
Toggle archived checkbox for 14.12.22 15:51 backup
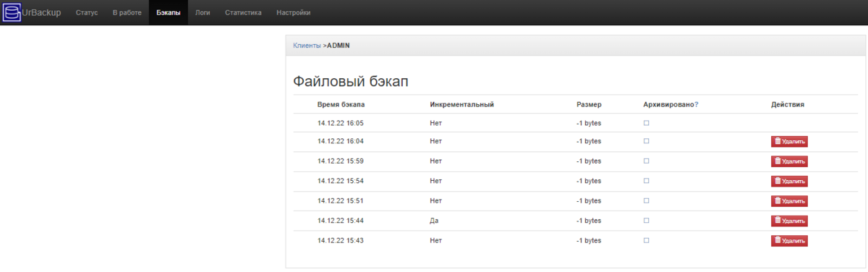647,200
